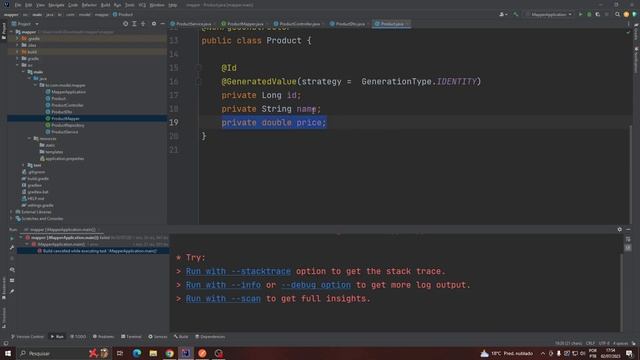The height and width of the screenshot is (360, 640).
Task: Collapse the failed mapper build node
Action: [x=21, y=238]
